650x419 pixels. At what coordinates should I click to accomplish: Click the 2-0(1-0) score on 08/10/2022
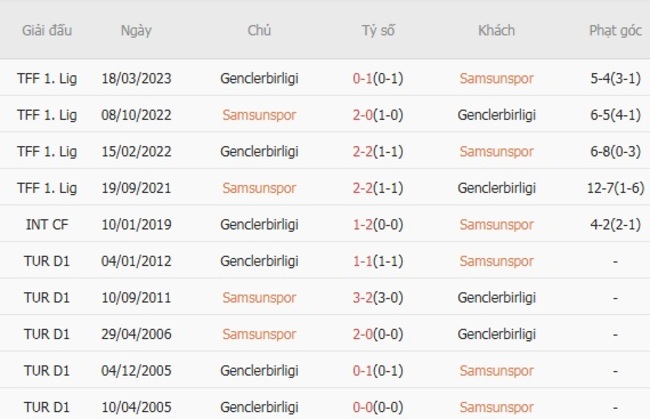378,114
